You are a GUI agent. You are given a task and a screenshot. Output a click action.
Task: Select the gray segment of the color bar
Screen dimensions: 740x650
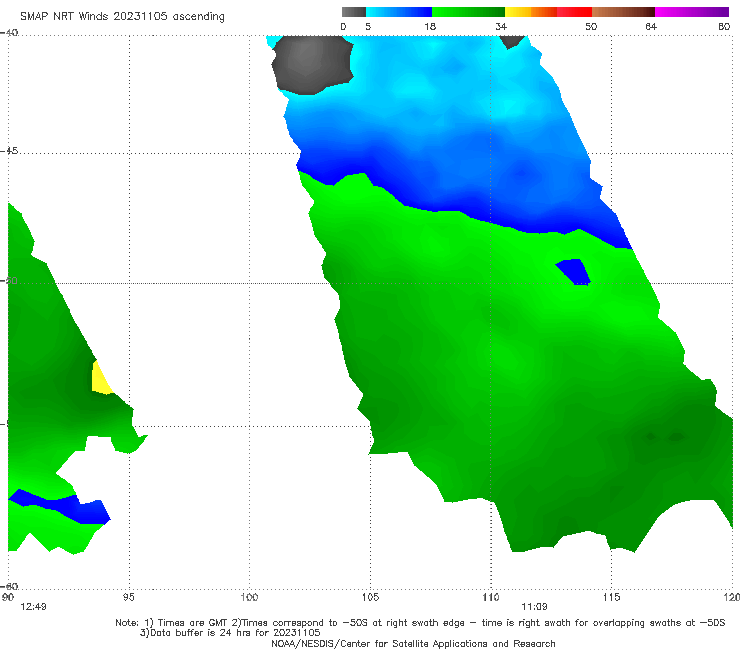pyautogui.click(x=354, y=12)
